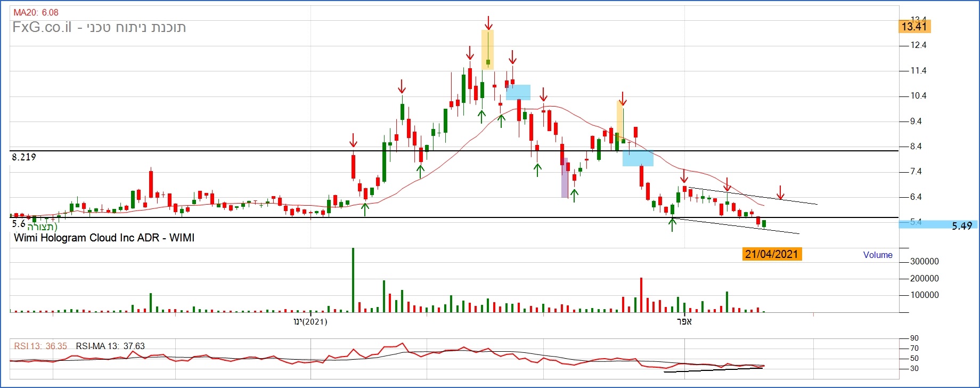Select the current price label 5.49
The width and height of the screenshot is (980, 388).
click(x=962, y=226)
